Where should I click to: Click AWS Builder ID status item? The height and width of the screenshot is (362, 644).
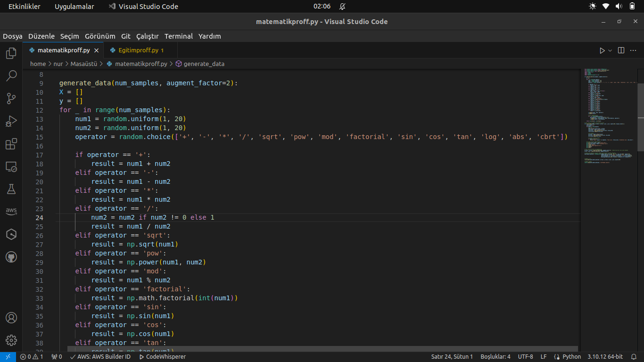click(x=100, y=357)
